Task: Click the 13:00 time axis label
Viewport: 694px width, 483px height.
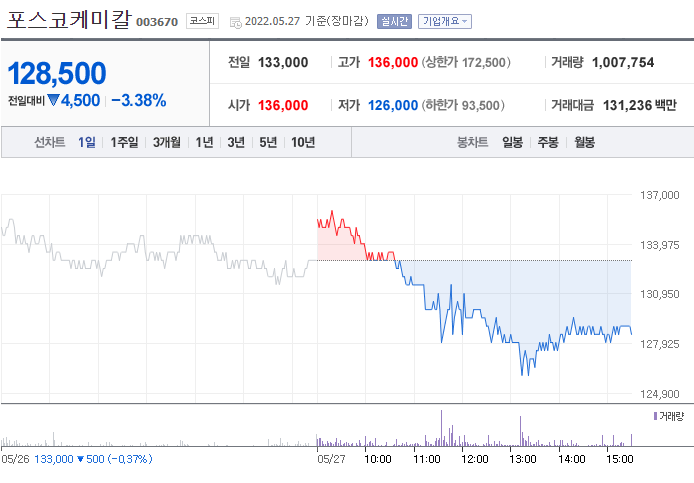Action: click(x=523, y=459)
